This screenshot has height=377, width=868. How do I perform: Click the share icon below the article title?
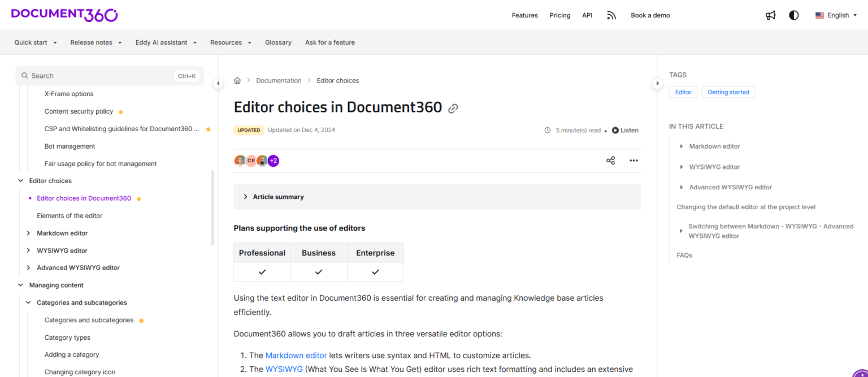tap(611, 161)
